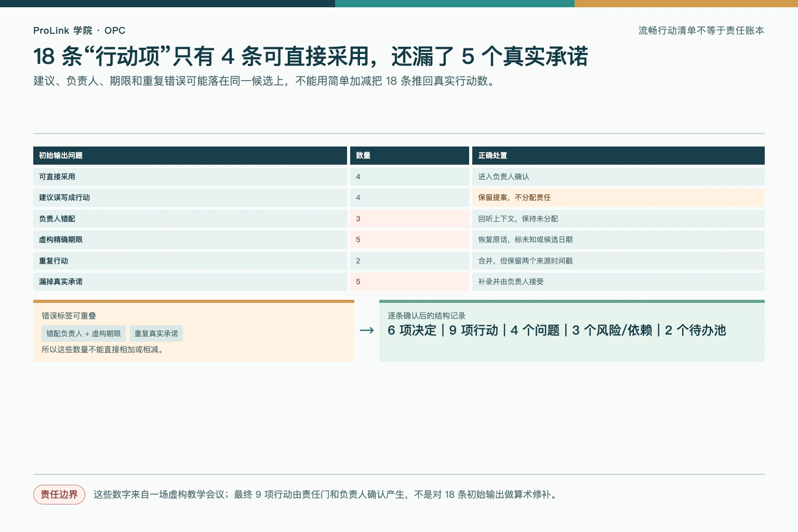Image resolution: width=798 pixels, height=532 pixels.
Task: Click the "补录并由负责人接受" cell
Action: [618, 282]
